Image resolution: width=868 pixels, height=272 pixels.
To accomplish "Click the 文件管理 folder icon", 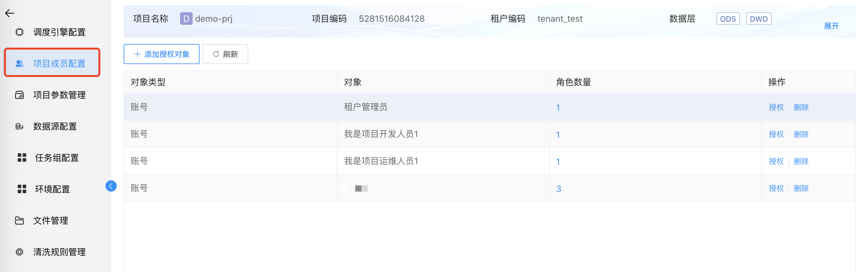I will point(19,220).
